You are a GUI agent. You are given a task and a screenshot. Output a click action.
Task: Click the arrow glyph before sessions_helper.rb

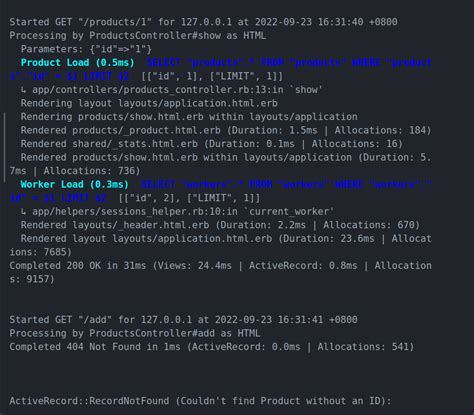(23, 212)
